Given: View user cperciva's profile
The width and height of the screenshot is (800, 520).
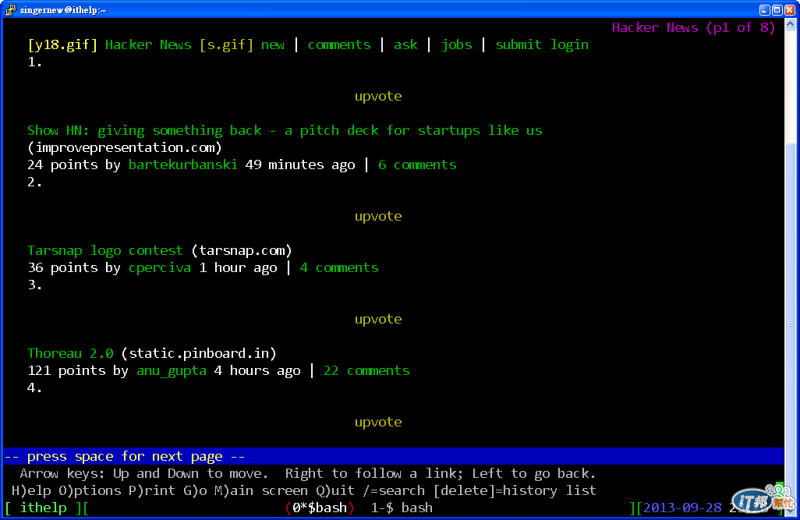Looking at the screenshot, I should point(160,268).
